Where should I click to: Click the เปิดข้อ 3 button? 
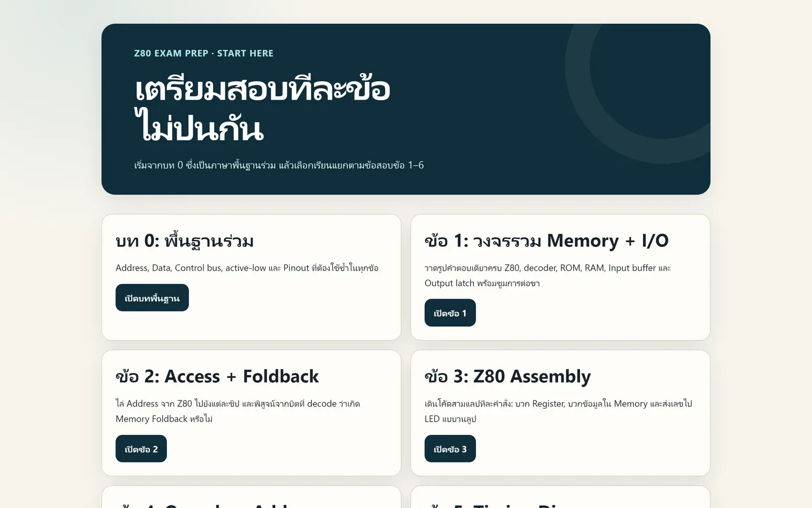click(x=450, y=449)
